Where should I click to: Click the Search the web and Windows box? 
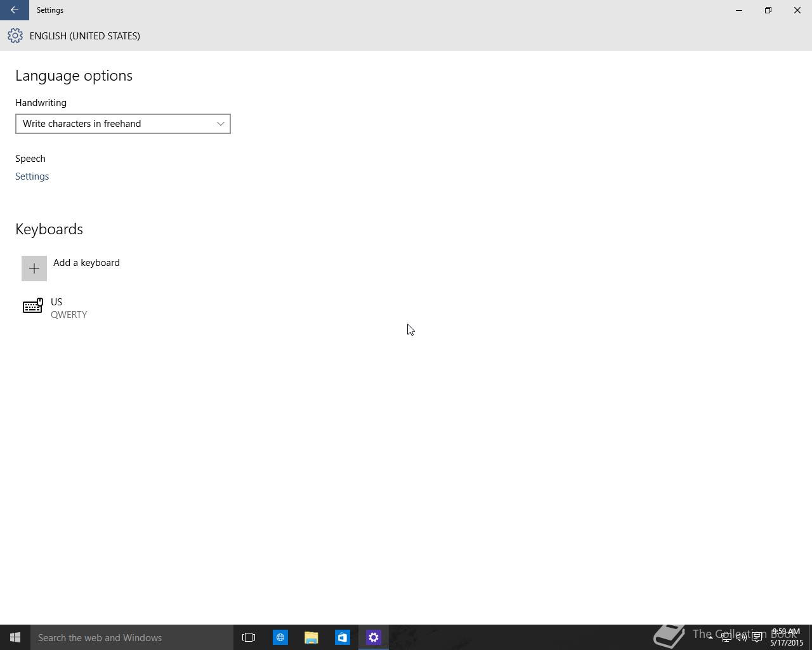132,637
